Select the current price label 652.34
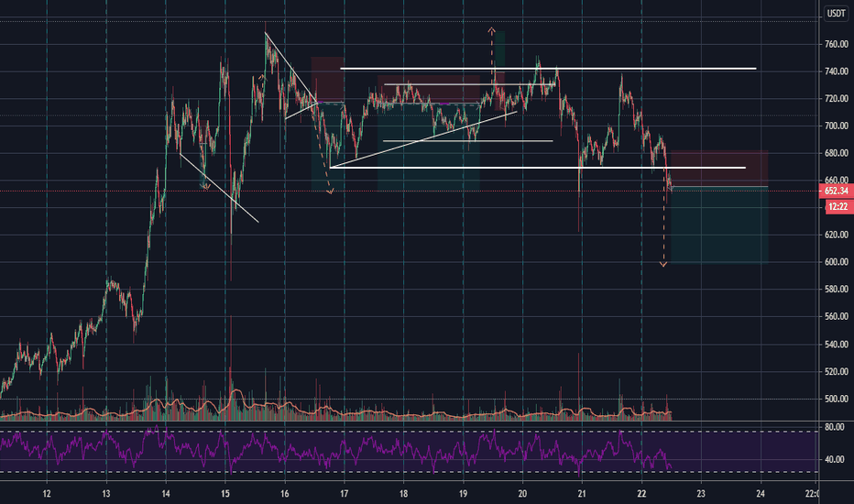 point(836,191)
